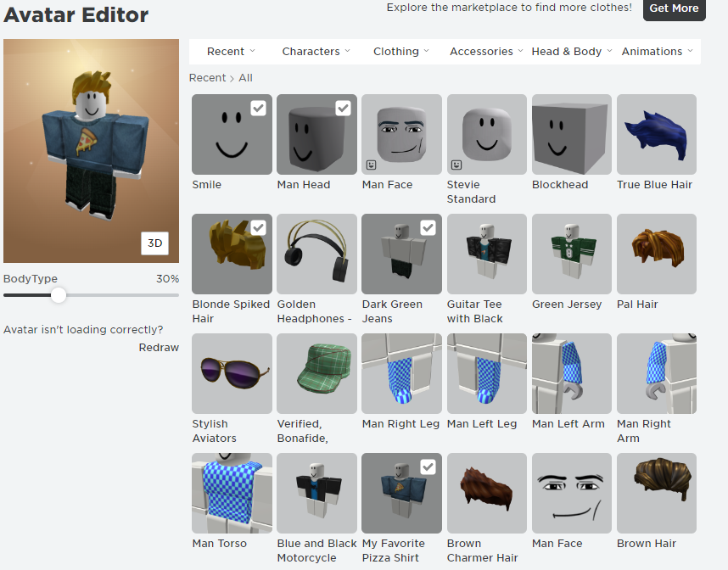Expand the Animations dropdown

point(657,52)
